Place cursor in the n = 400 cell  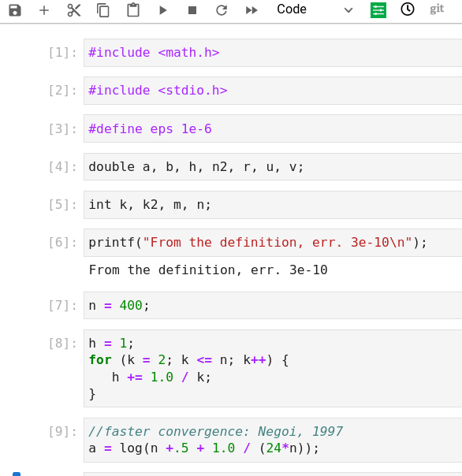coord(273,306)
